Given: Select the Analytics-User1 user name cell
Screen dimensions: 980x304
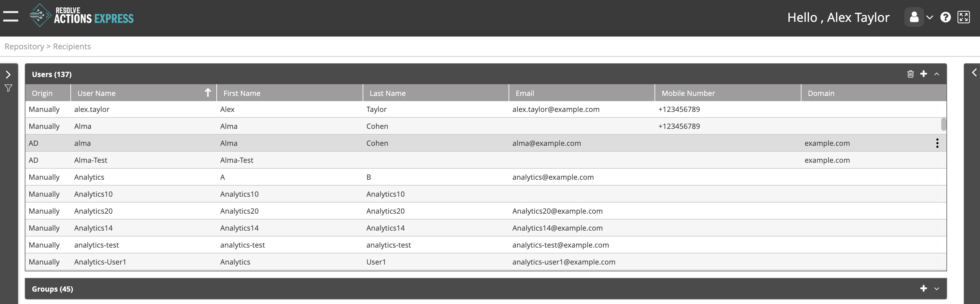Looking at the screenshot, I should click(100, 262).
